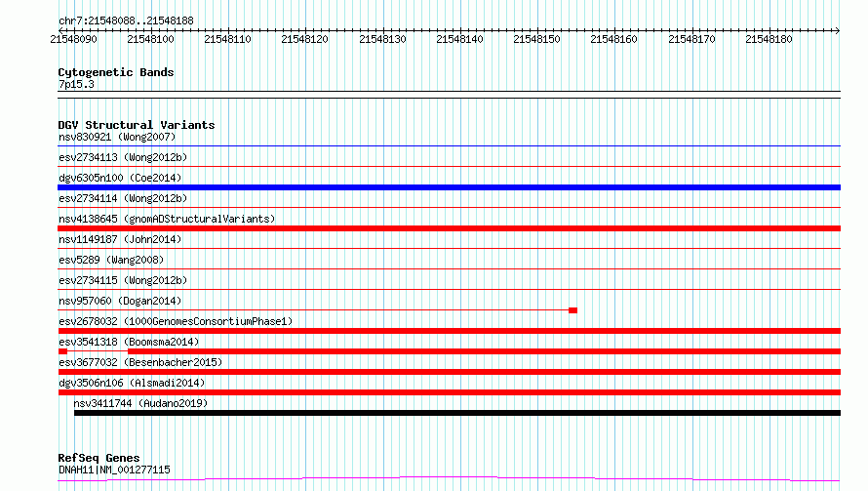Click the RefSeq Genes track title
The width and height of the screenshot is (868, 491).
99,458
